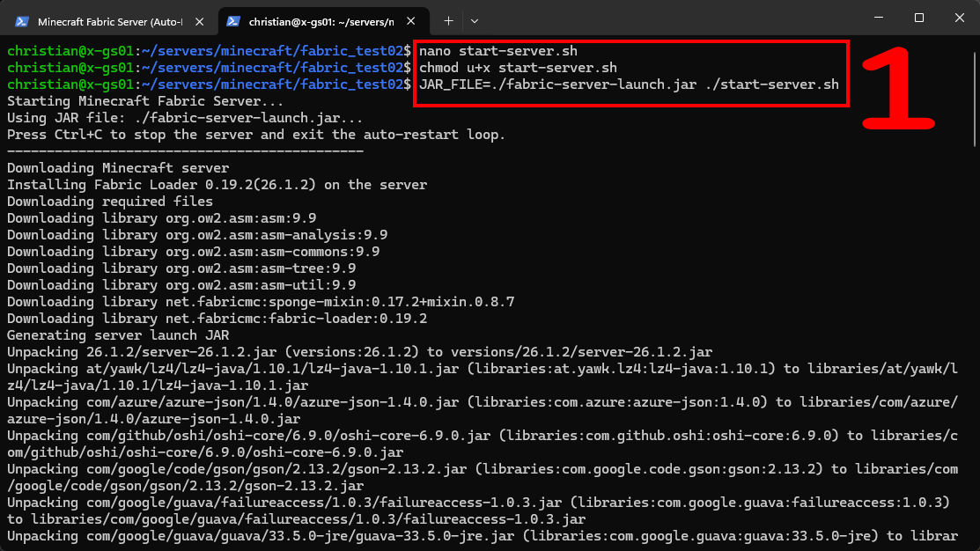Click the asm-analysis:9.9 library line
The width and height of the screenshot is (980, 551).
(197, 235)
